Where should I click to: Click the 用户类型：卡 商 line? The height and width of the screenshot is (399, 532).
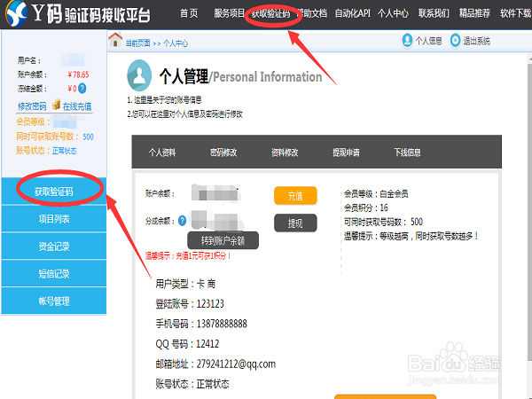pos(185,284)
